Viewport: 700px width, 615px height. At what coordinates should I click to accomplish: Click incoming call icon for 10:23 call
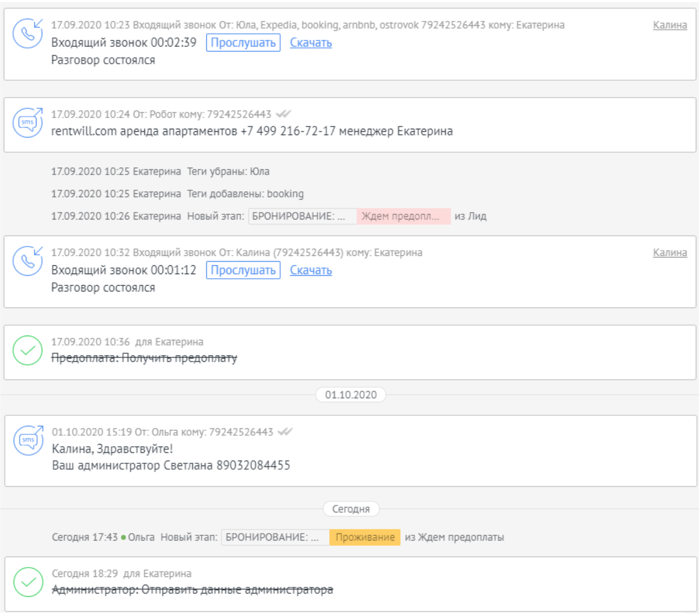tap(28, 33)
